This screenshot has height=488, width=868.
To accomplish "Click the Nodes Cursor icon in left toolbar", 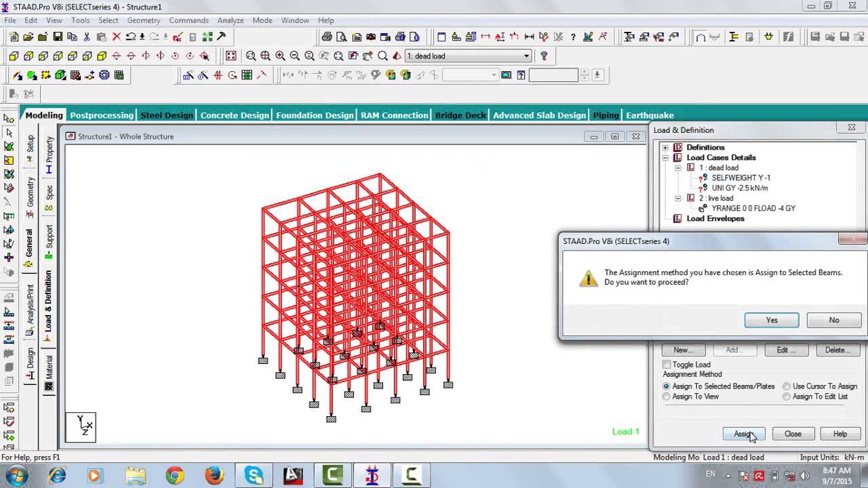I will [9, 119].
